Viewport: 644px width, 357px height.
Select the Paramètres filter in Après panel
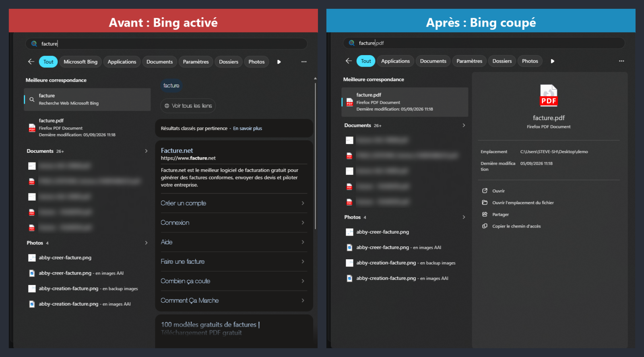click(469, 61)
